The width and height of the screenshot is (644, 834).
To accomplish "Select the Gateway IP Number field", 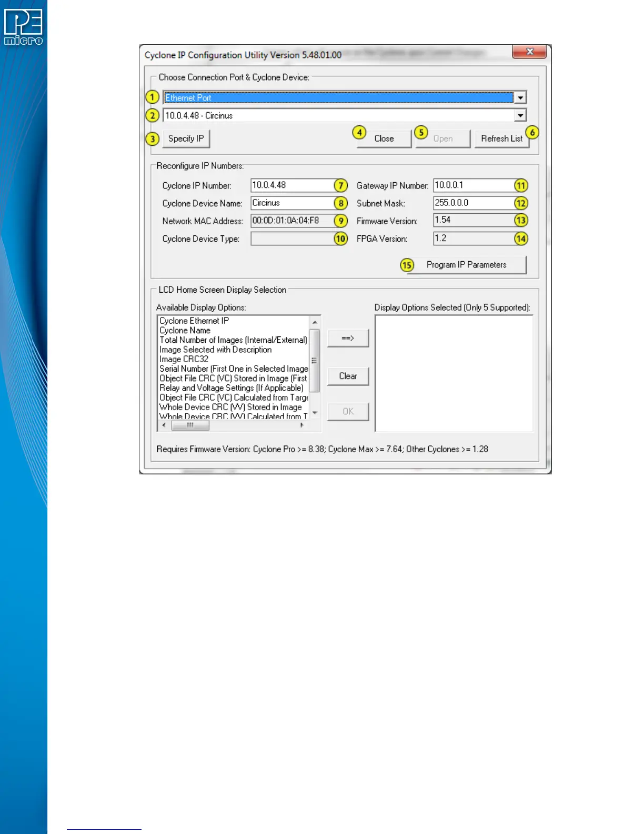I will click(473, 185).
